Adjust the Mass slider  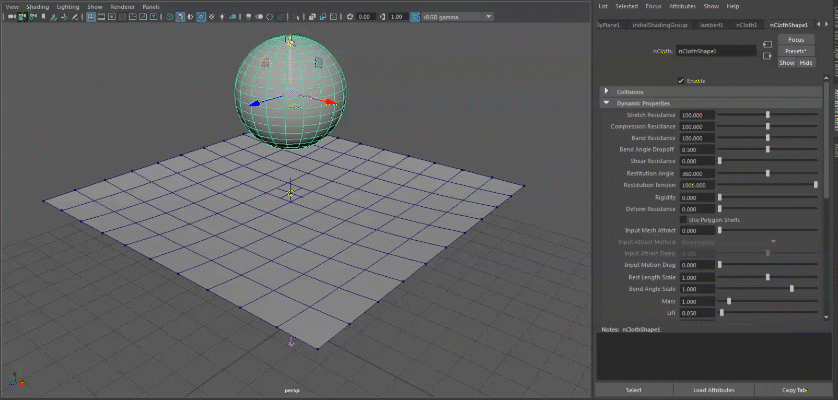pos(729,301)
